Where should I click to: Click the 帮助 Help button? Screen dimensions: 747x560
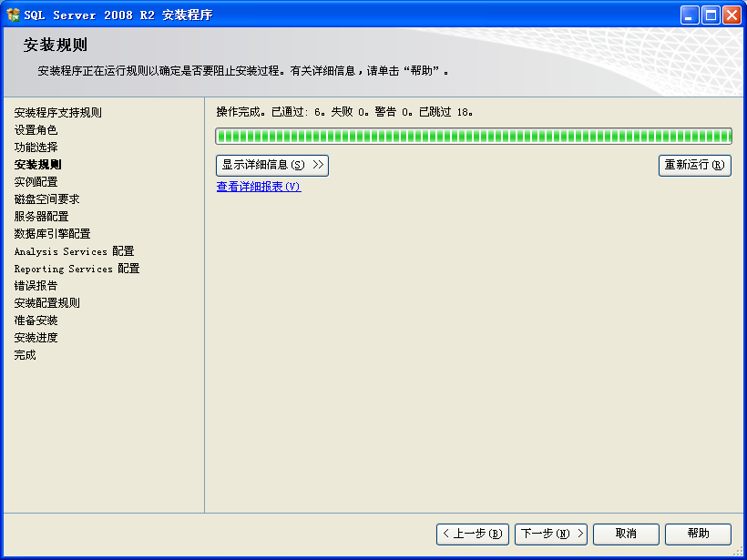click(x=698, y=534)
